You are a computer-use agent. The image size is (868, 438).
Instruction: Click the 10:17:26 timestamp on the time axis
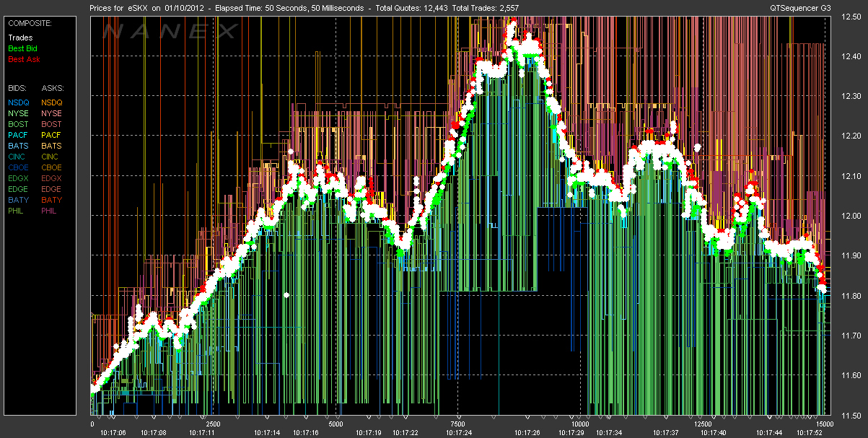527,432
